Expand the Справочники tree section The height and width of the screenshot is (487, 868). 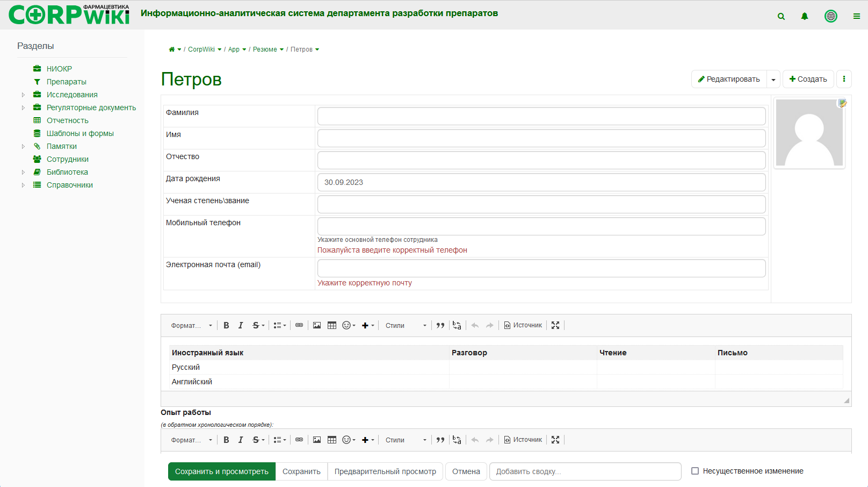[23, 185]
